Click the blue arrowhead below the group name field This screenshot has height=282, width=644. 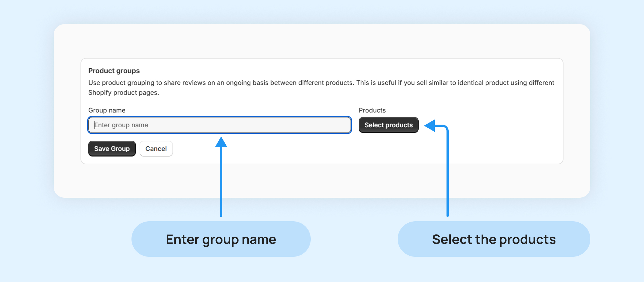[x=221, y=142]
